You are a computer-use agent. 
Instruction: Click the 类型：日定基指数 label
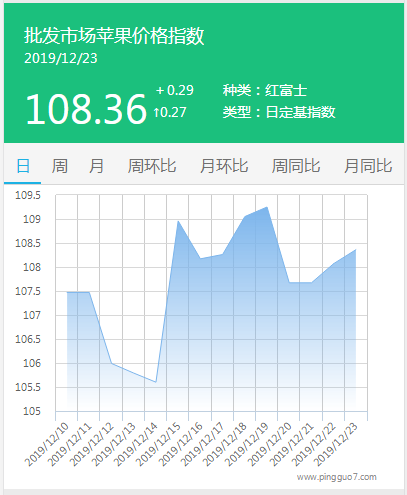click(279, 112)
